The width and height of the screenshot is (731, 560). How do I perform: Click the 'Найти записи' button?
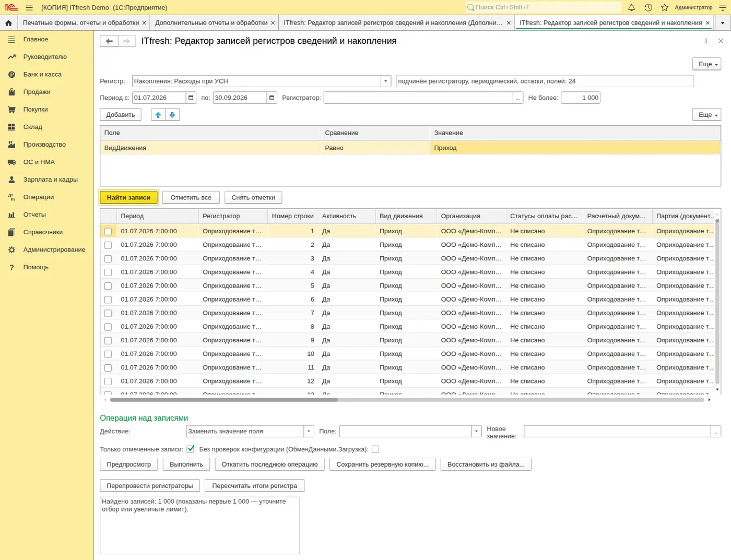128,198
